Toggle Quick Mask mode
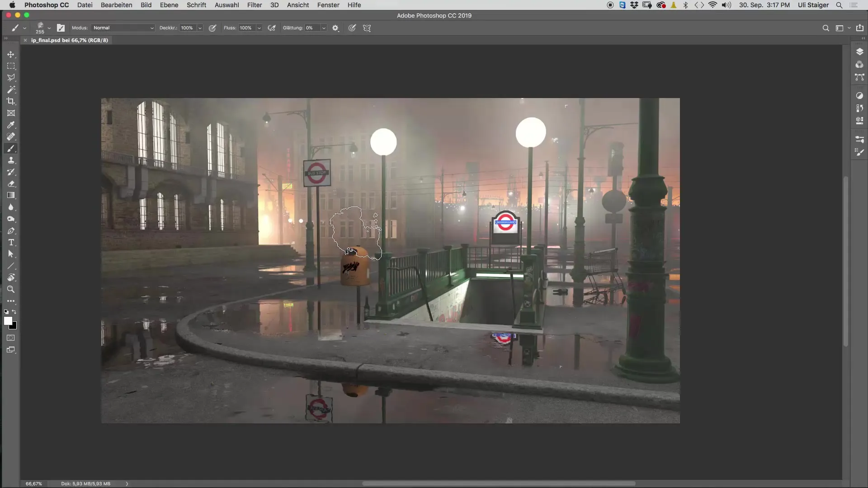The image size is (868, 488). point(11,338)
